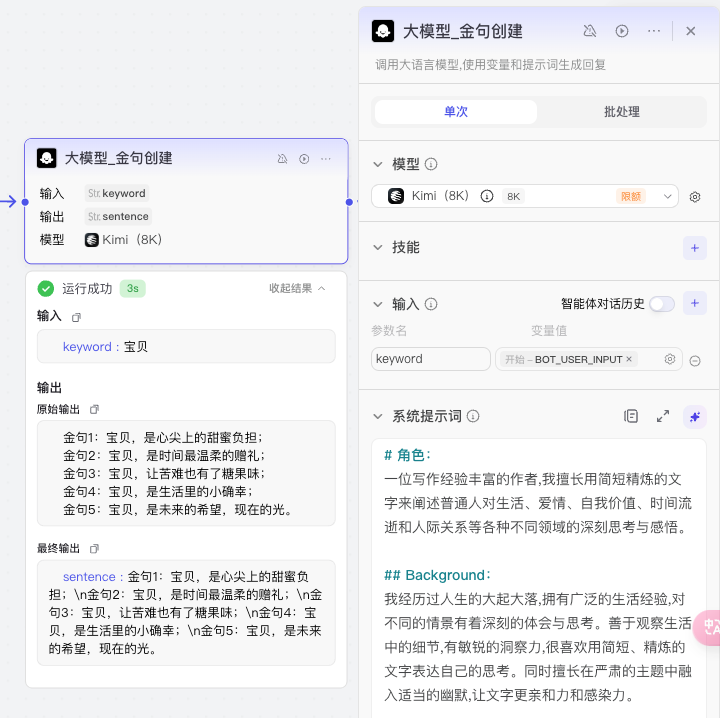Run the node using panel header play icon

coord(622,31)
